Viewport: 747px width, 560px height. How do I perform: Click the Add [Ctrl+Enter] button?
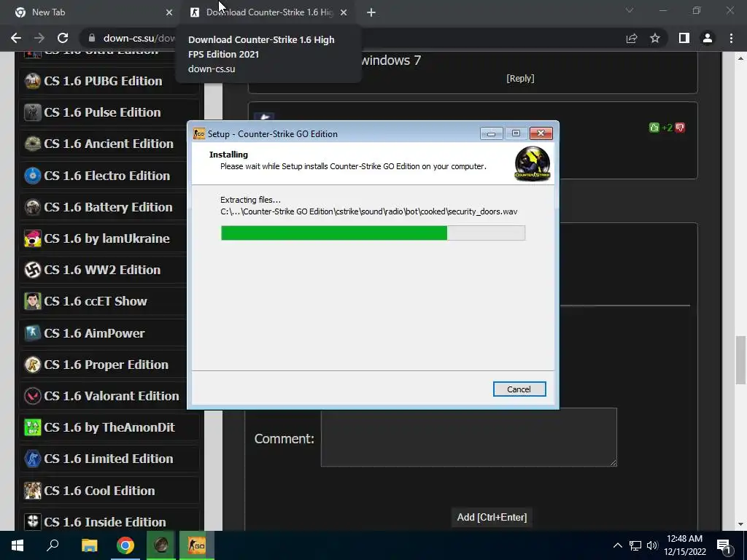[492, 517]
